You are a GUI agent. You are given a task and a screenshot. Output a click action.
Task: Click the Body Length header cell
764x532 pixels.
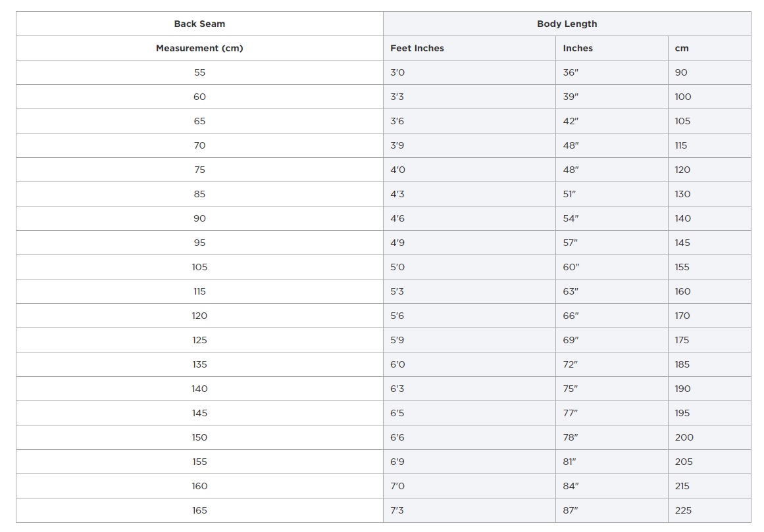[567, 24]
